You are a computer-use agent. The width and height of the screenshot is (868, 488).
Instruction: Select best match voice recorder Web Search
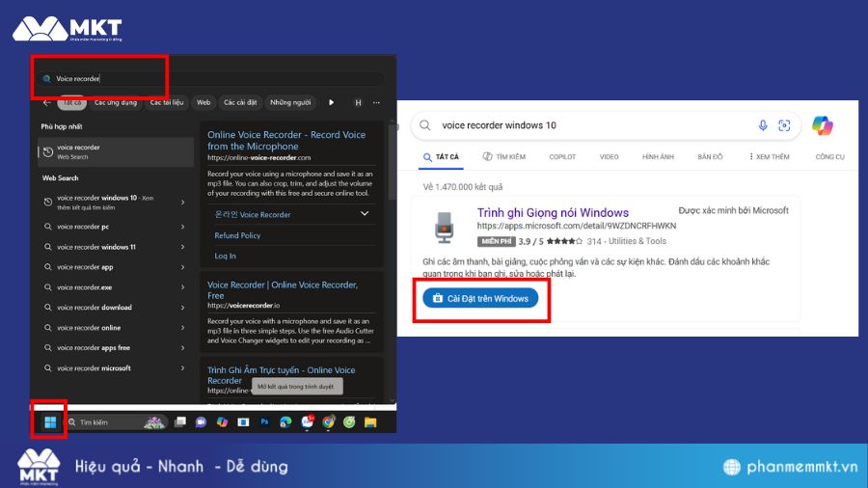tap(116, 151)
